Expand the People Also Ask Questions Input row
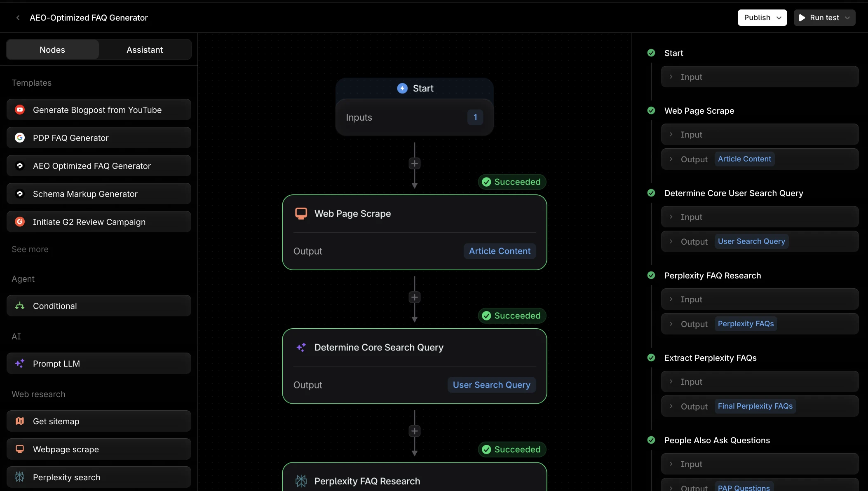 (x=760, y=464)
